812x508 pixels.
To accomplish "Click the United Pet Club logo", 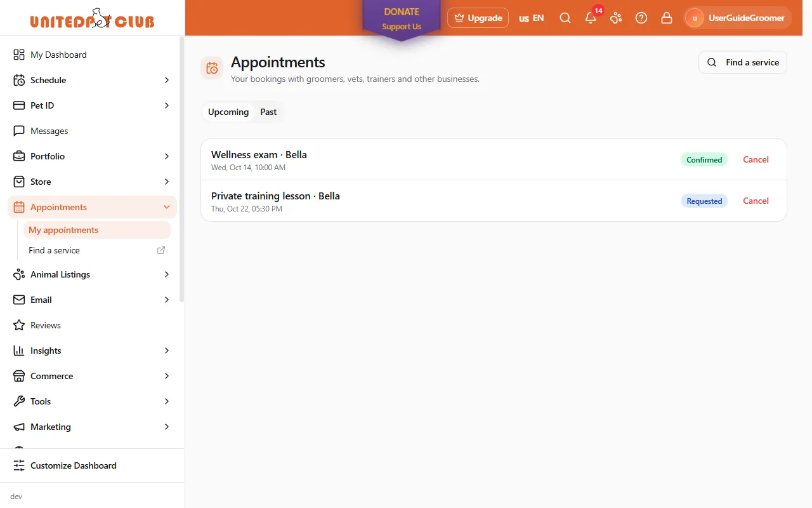I will (x=93, y=18).
